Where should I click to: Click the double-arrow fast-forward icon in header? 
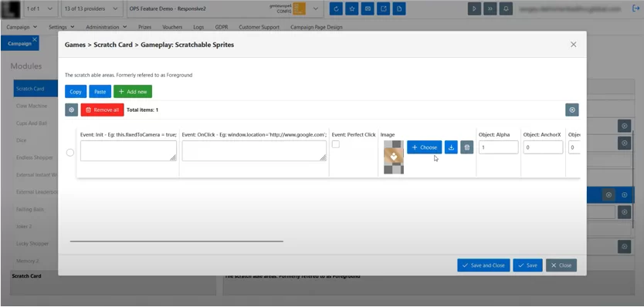(490, 8)
